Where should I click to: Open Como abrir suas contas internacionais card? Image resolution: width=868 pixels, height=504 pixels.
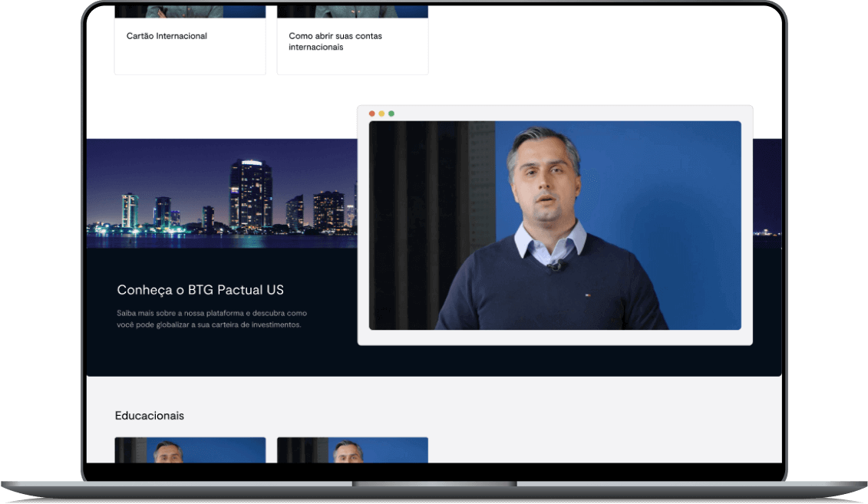coord(352,40)
